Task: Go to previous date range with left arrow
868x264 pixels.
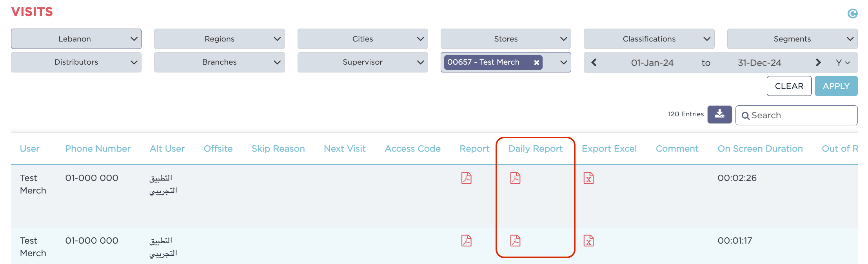Action: [594, 63]
